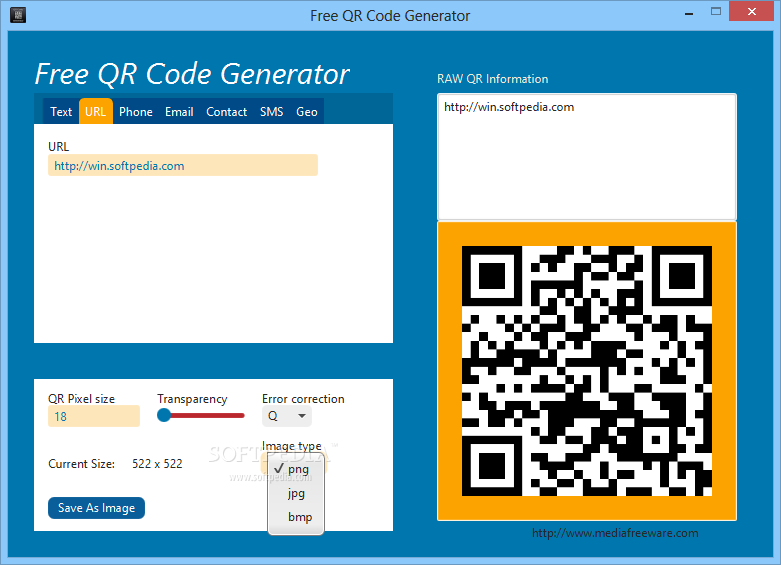The image size is (781, 565).
Task: Click the URL input field
Action: point(183,165)
